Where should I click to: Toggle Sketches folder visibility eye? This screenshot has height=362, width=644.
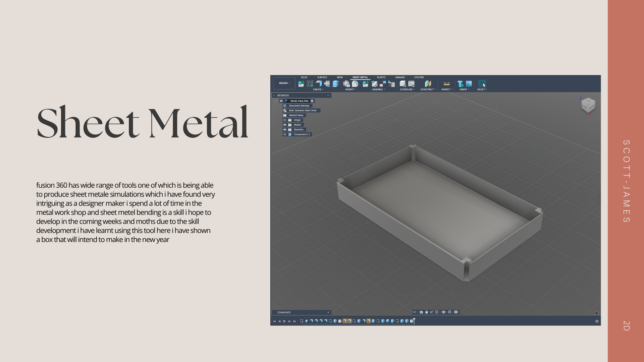(285, 129)
